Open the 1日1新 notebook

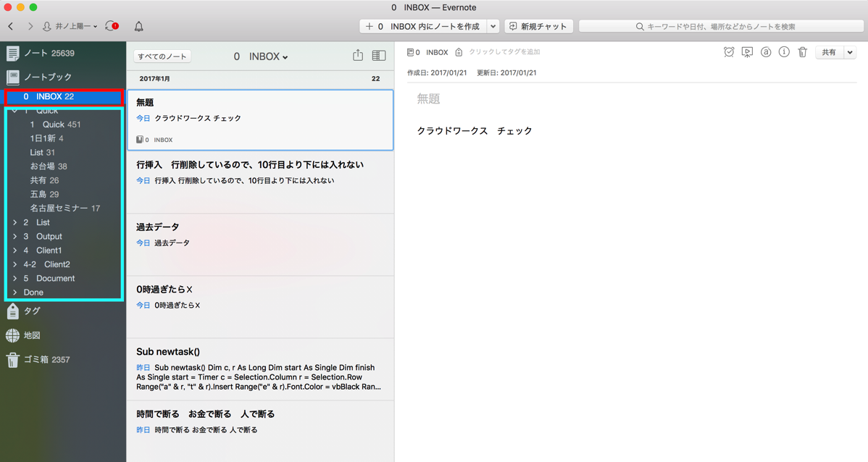pyautogui.click(x=46, y=138)
